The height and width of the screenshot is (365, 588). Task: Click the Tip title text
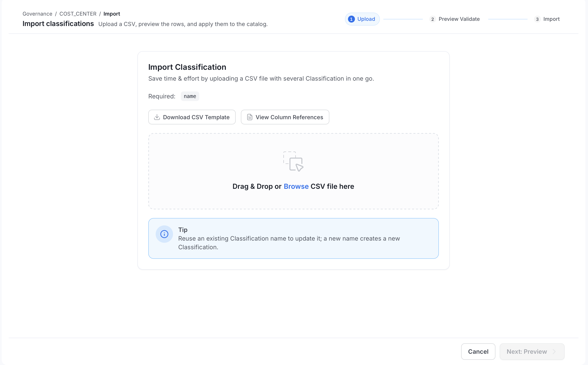(183, 230)
